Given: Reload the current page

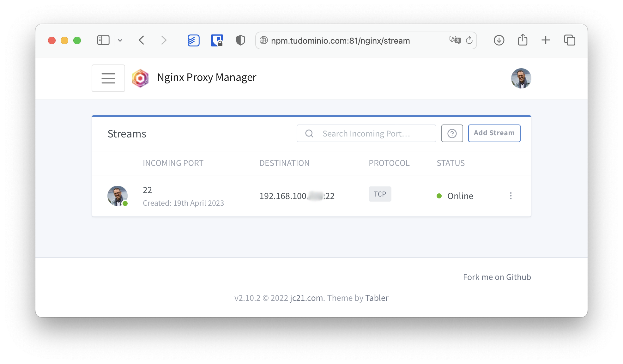Looking at the screenshot, I should (x=469, y=40).
